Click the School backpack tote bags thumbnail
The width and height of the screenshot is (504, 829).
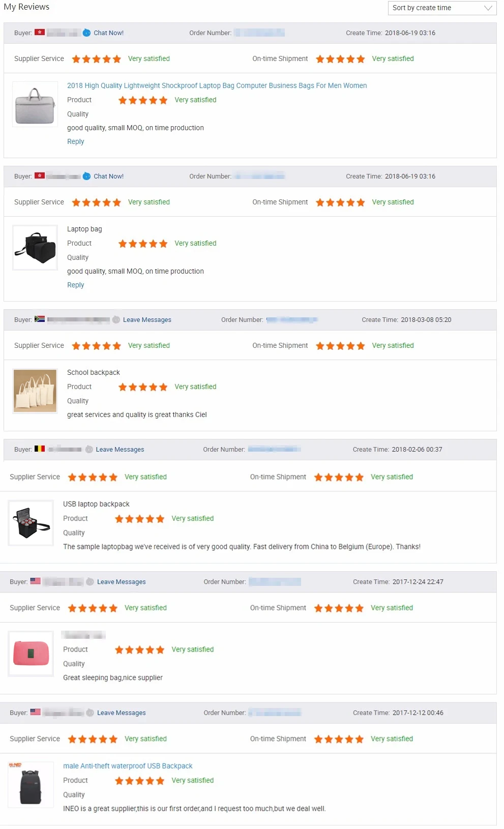(x=35, y=391)
